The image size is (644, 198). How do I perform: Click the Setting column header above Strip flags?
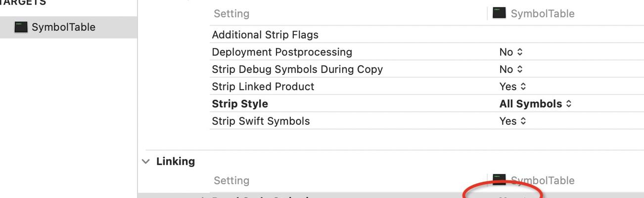(231, 13)
